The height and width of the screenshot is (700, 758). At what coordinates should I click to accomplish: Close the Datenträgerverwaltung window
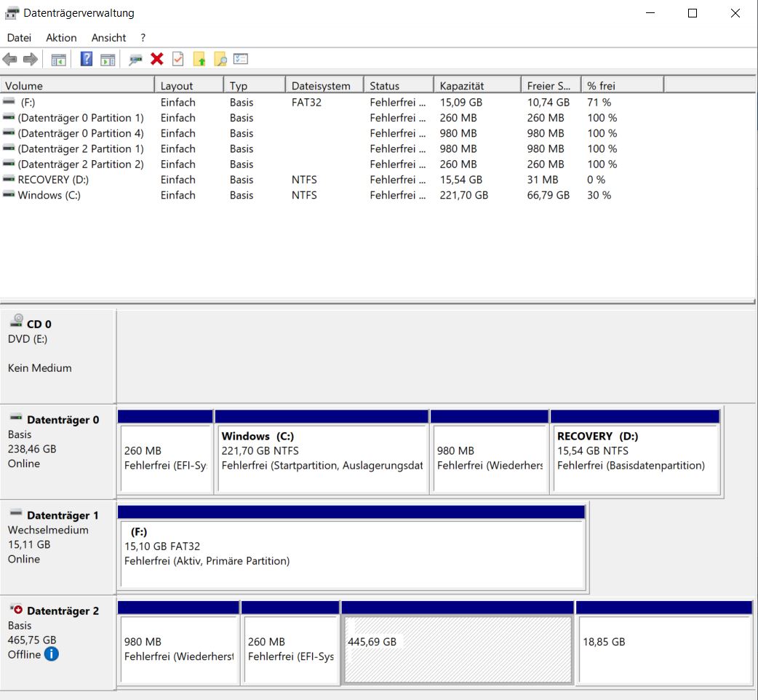pos(735,13)
